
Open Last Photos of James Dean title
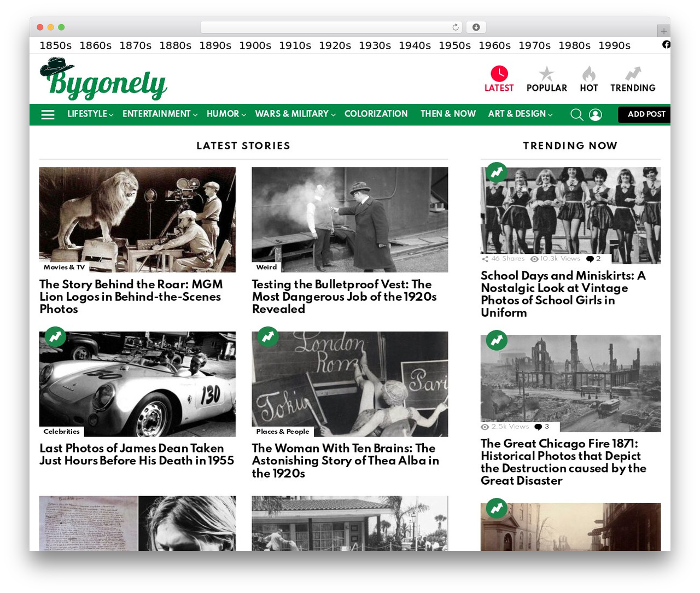[137, 455]
